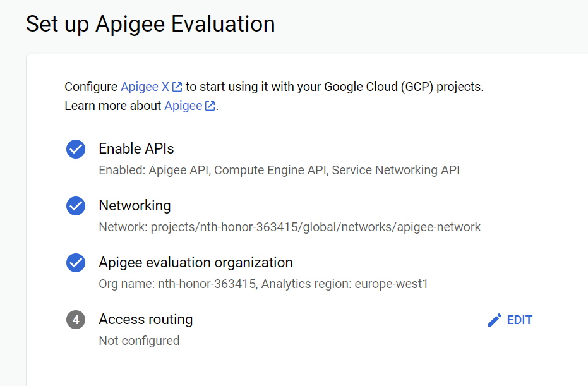Open the Apigee X link
The width and height of the screenshot is (588, 386).
point(145,87)
